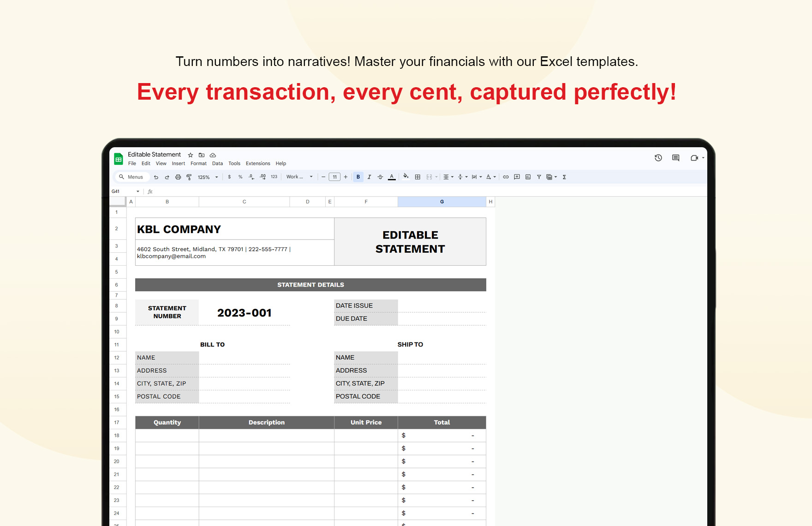The width and height of the screenshot is (812, 526).
Task: Open the Extensions menu
Action: (x=258, y=163)
